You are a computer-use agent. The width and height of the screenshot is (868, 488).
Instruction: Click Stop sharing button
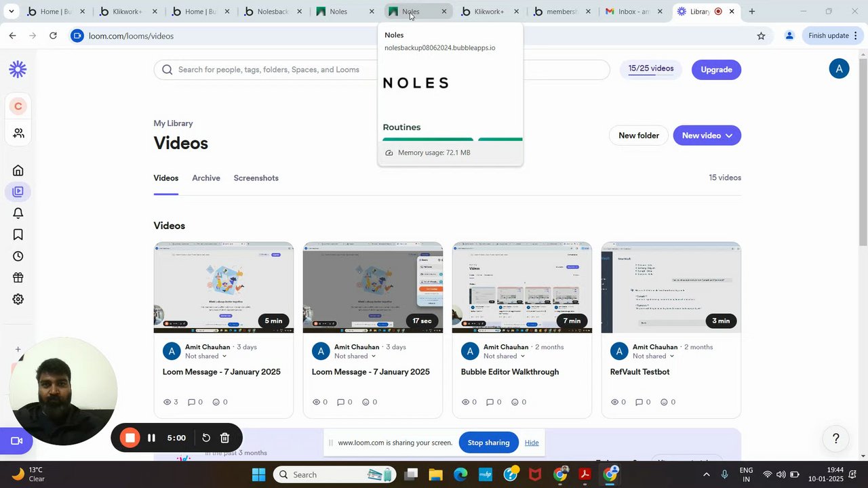click(x=488, y=443)
